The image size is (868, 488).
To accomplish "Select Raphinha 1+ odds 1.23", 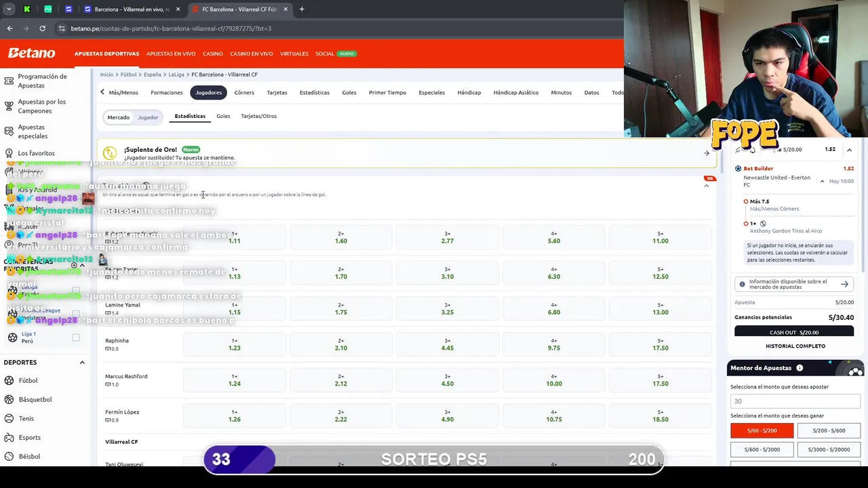I will [234, 344].
